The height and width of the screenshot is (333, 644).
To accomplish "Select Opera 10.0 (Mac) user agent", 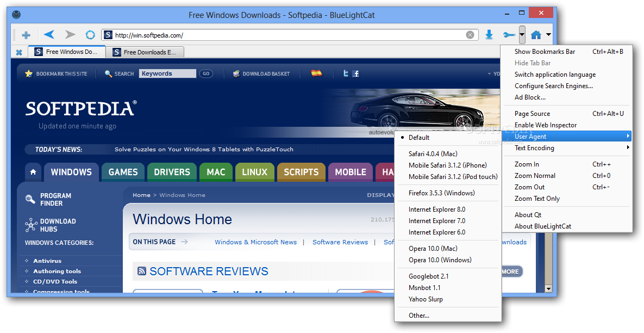I will click(x=448, y=248).
